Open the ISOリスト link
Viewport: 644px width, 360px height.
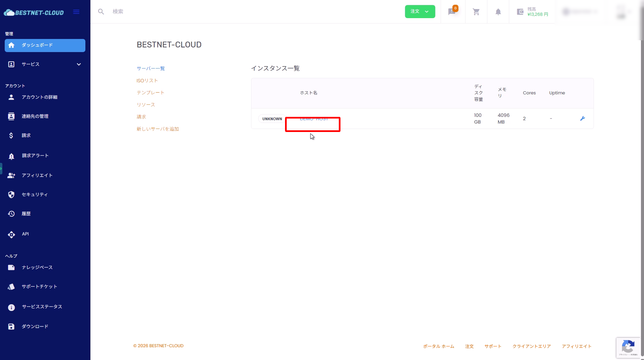147,81
